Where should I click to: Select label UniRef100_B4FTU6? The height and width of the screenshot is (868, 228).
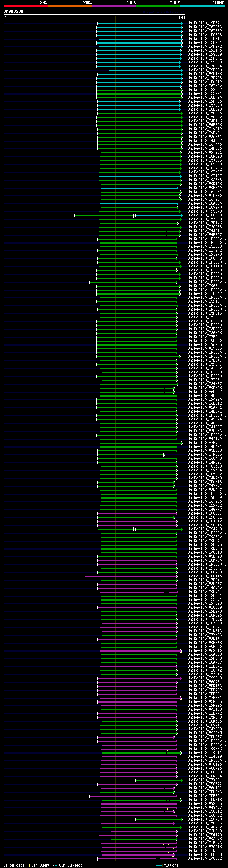[204, 121]
